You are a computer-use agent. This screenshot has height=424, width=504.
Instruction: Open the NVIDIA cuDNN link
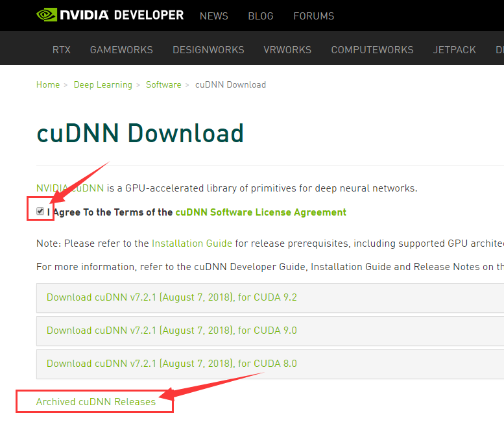70,188
